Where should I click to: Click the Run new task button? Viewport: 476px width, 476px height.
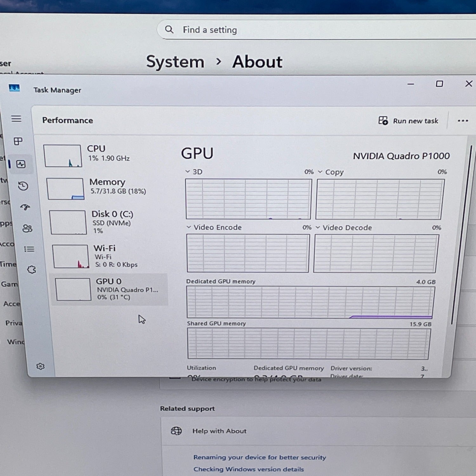(408, 121)
